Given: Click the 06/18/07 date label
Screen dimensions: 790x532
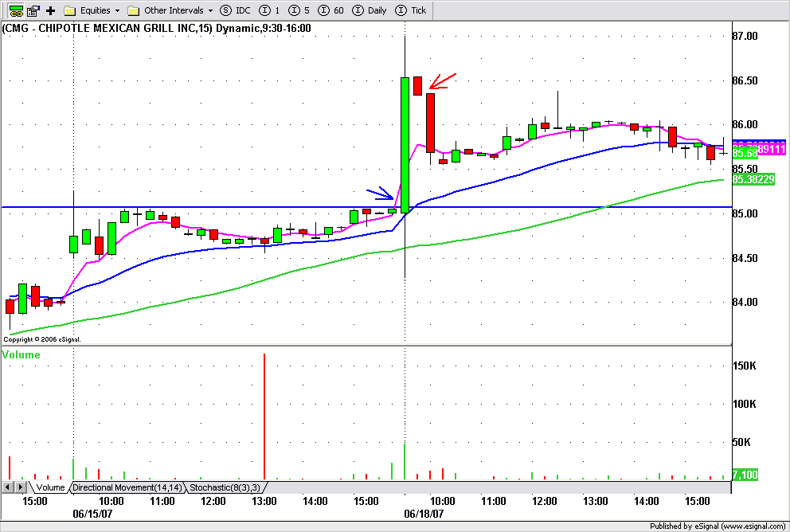Looking at the screenshot, I should 424,514.
